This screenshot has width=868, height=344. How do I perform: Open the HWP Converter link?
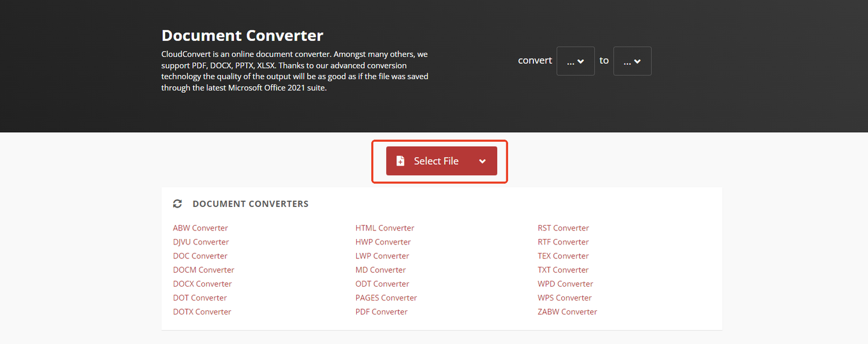point(383,242)
